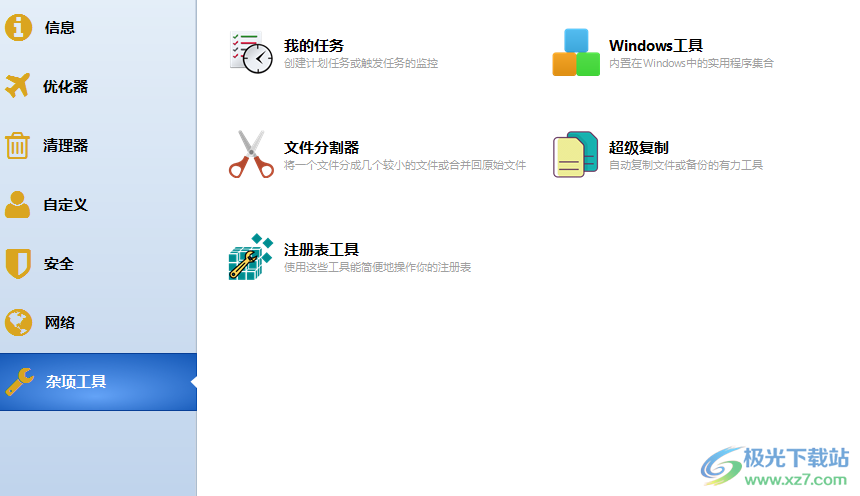Click description 使用这些工具能简便地操作你的注册表

377,267
